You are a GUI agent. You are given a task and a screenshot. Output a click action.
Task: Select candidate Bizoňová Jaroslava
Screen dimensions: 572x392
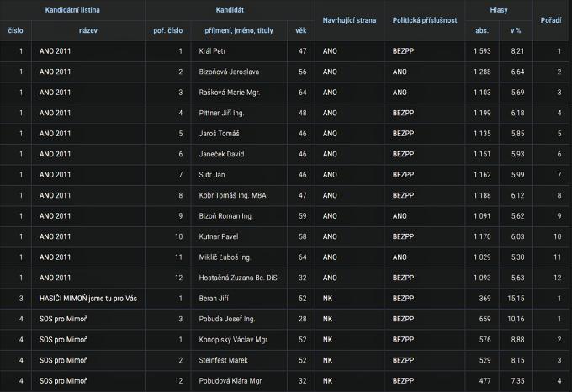229,72
